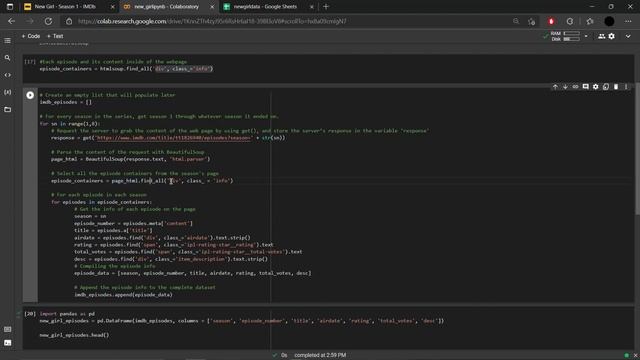Screen dimensions: 640x360
Task: Open command palette icon at sidebar bottom
Action: point(7,329)
